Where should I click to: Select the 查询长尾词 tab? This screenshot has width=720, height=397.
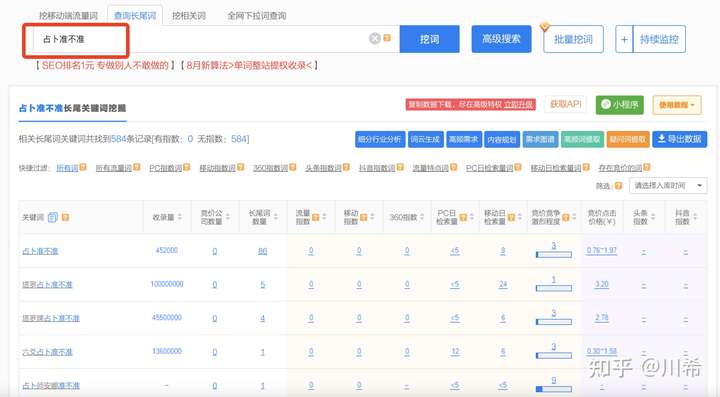coord(135,16)
